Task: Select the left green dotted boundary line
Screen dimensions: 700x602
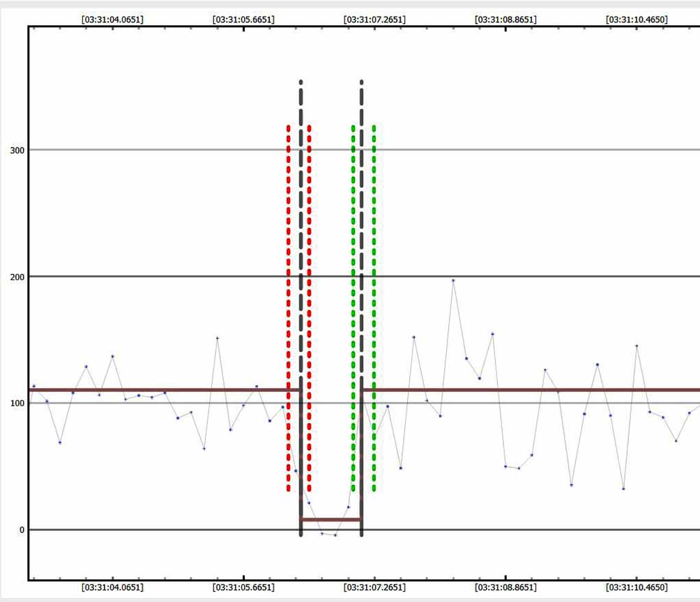Action: click(353, 308)
